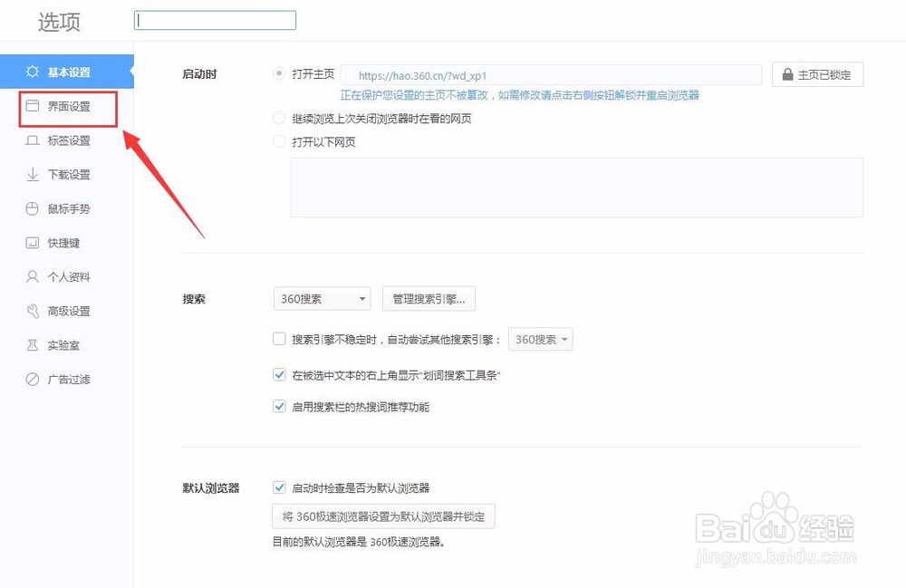This screenshot has width=906, height=588.
Task: Click the keyboard icon beside 快捷键
Action: pyautogui.click(x=33, y=243)
